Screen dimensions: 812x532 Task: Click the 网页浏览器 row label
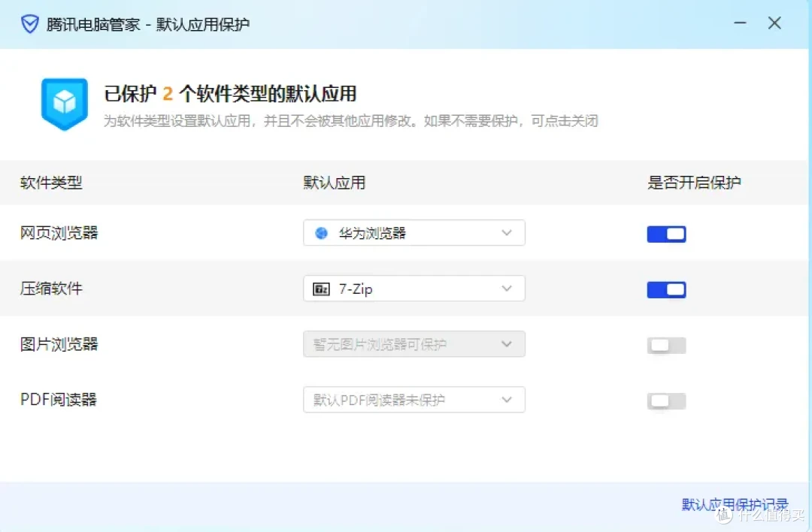[x=59, y=233]
